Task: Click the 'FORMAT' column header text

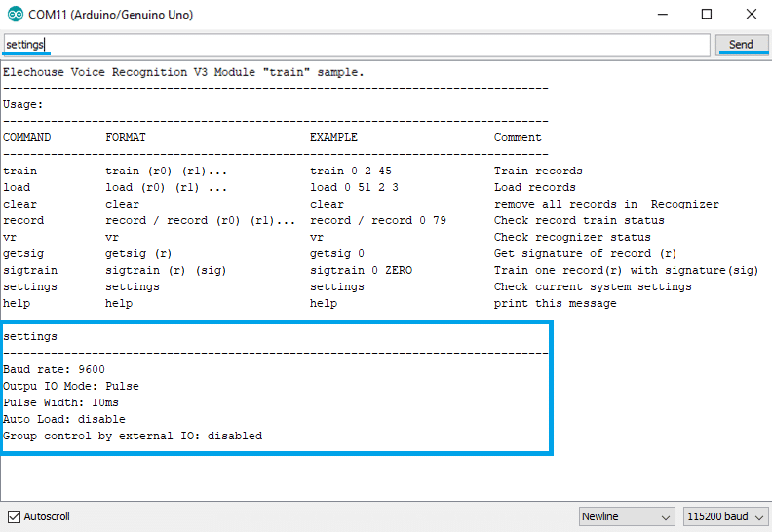Action: (126, 137)
